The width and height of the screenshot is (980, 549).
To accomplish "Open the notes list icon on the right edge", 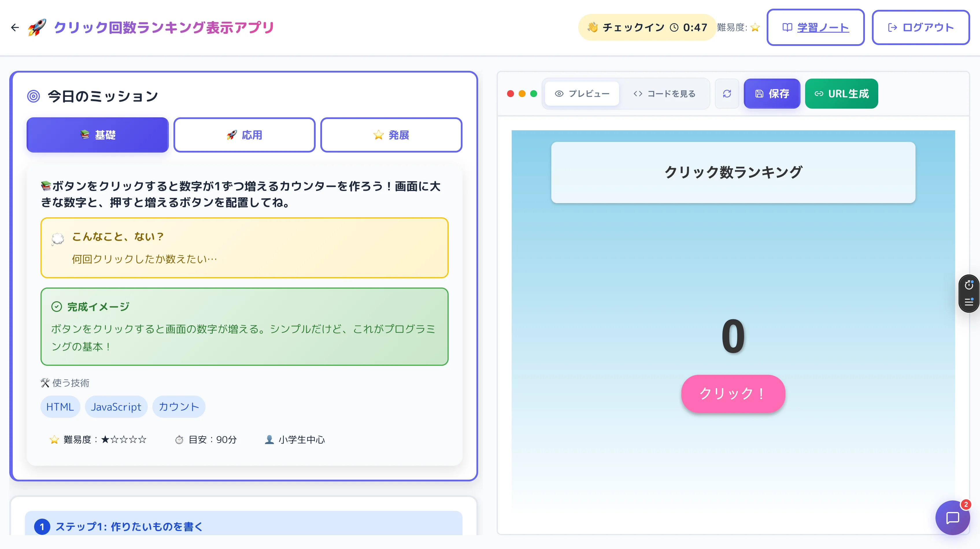I will point(969,302).
